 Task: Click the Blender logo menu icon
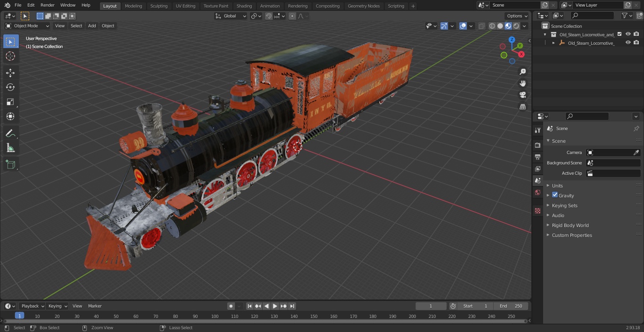pyautogui.click(x=7, y=5)
